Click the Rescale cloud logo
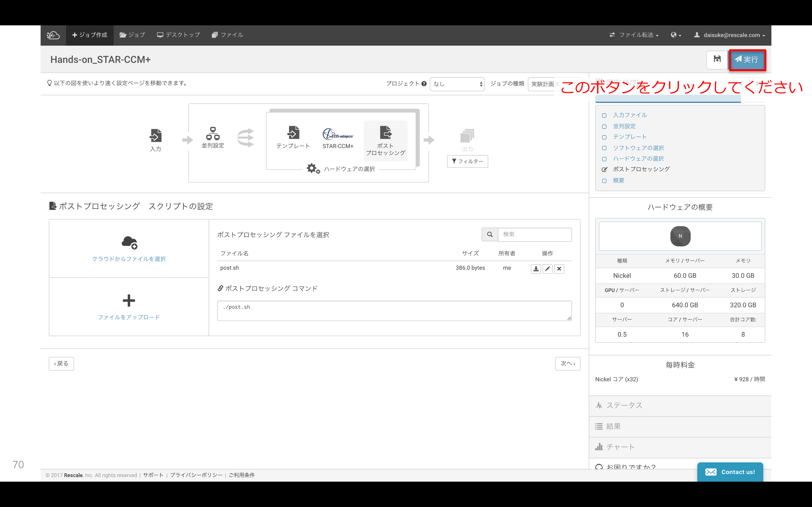The width and height of the screenshot is (812, 507). (53, 35)
